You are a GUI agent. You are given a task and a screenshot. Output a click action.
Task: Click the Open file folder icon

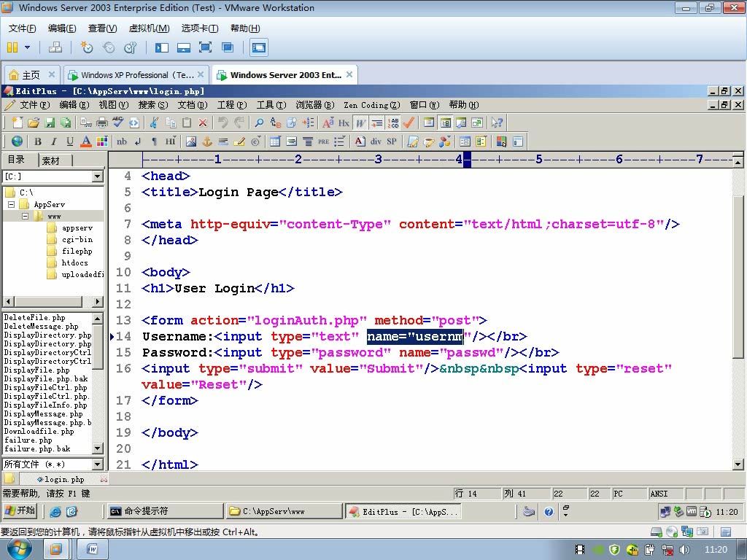[33, 122]
